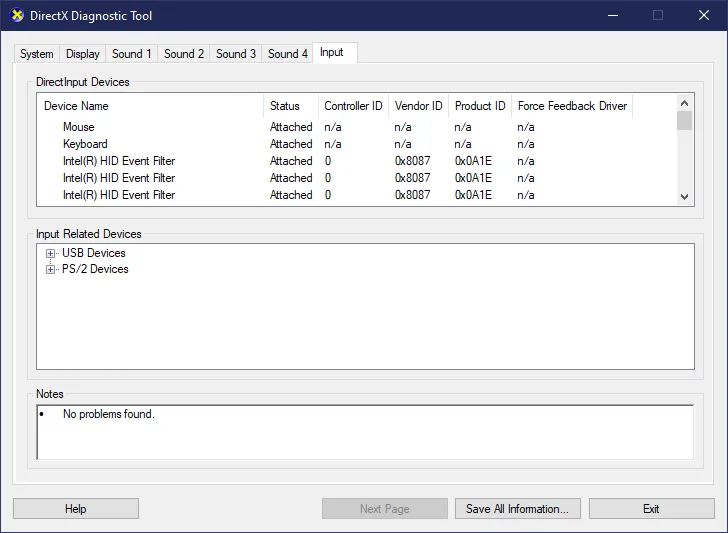Screen dimensions: 728x533
Task: Go to the Sound 2 tab
Action: click(184, 54)
